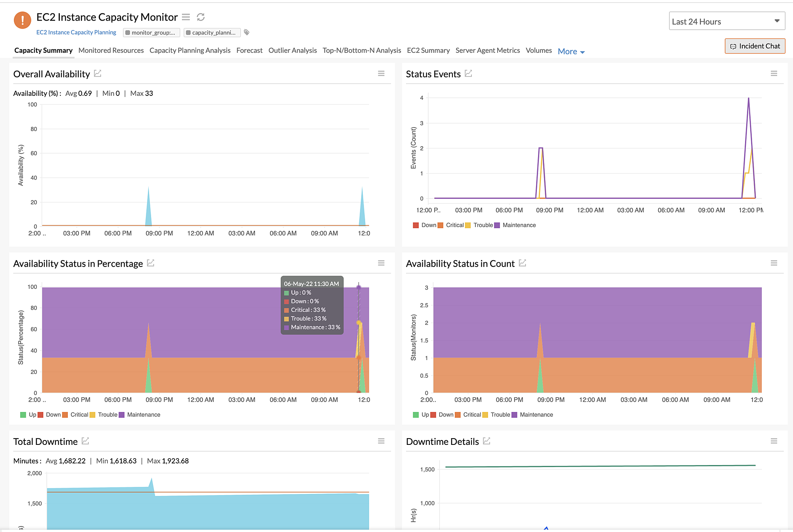Open the Last 24 Hours time dropdown
This screenshot has height=532, width=793.
click(726, 21)
